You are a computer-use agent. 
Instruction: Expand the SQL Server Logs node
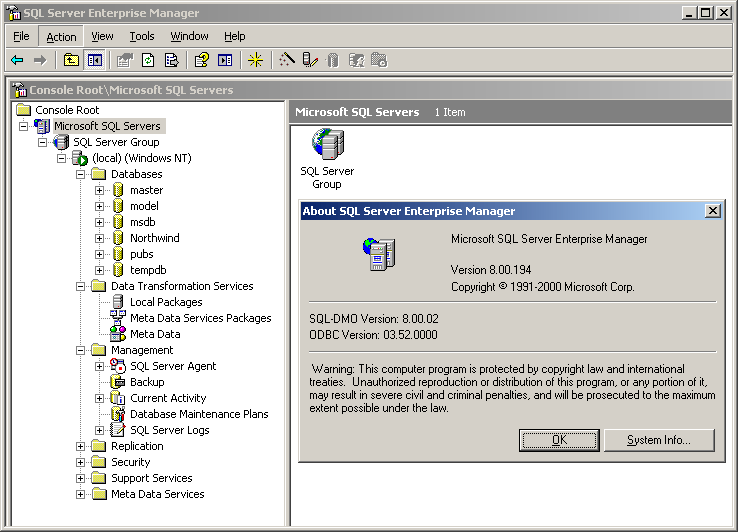pyautogui.click(x=99, y=430)
